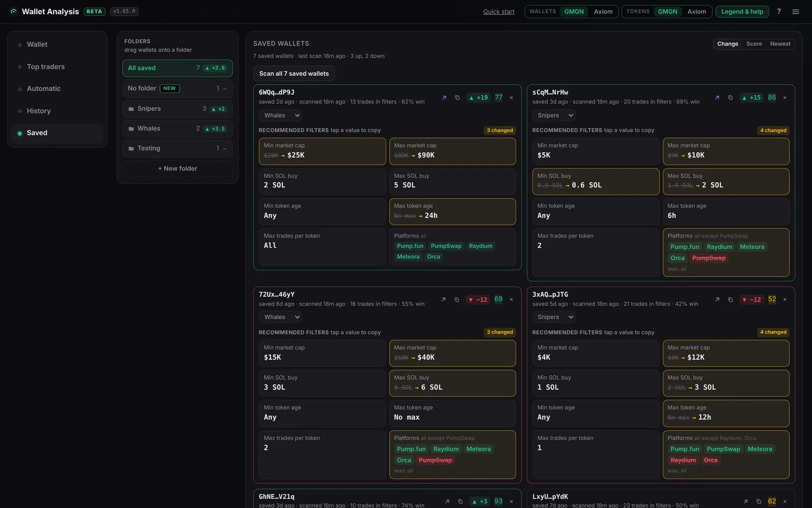This screenshot has height=508, width=812.
Task: Remove saved wallet GhNE…V21q
Action: (512, 501)
